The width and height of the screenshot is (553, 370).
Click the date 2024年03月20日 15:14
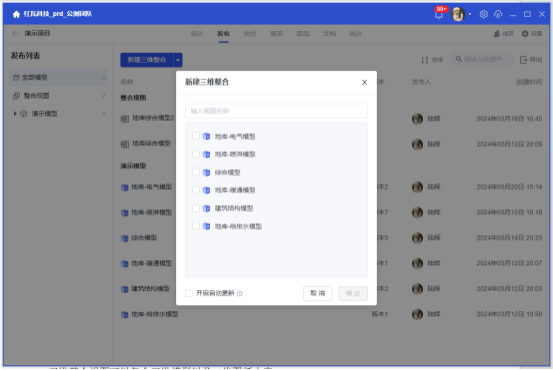tap(509, 187)
